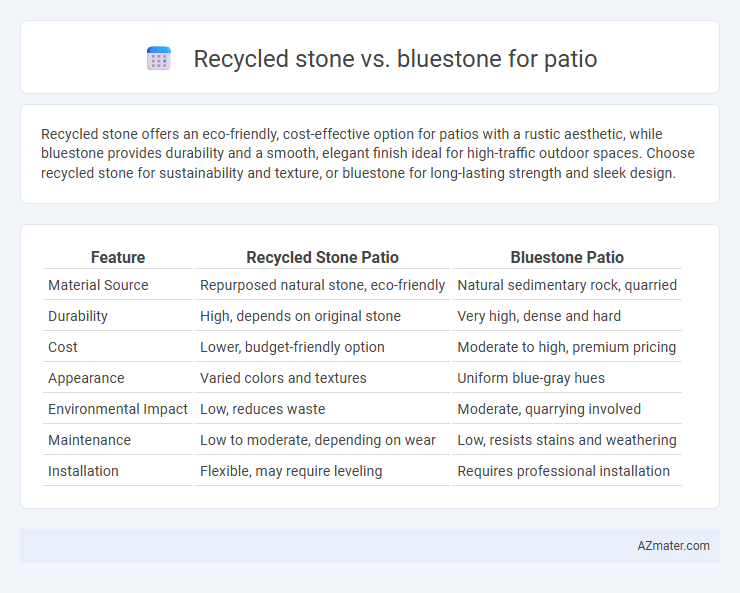
Task: Select the 'Bluestone Patio' column header
Action: 567,257
